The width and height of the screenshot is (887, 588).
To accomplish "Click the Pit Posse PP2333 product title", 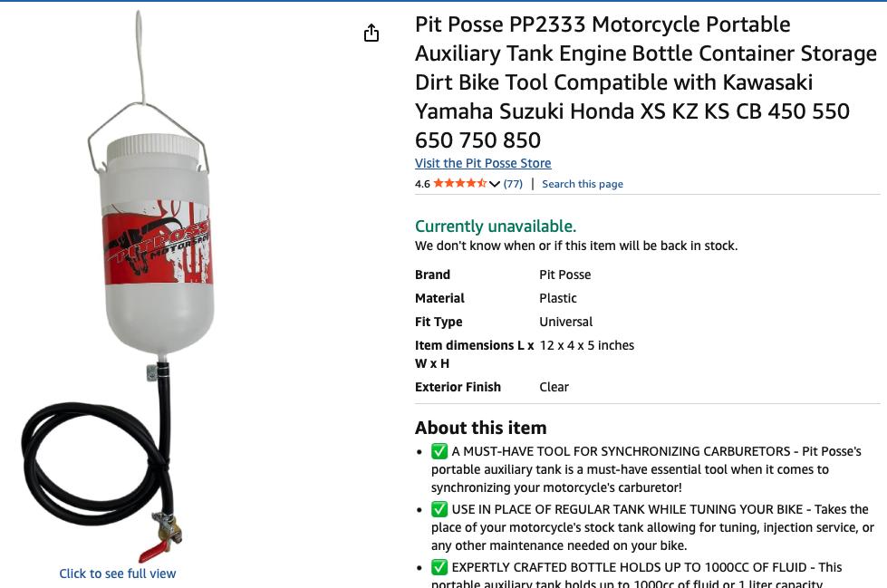I will click(x=645, y=82).
